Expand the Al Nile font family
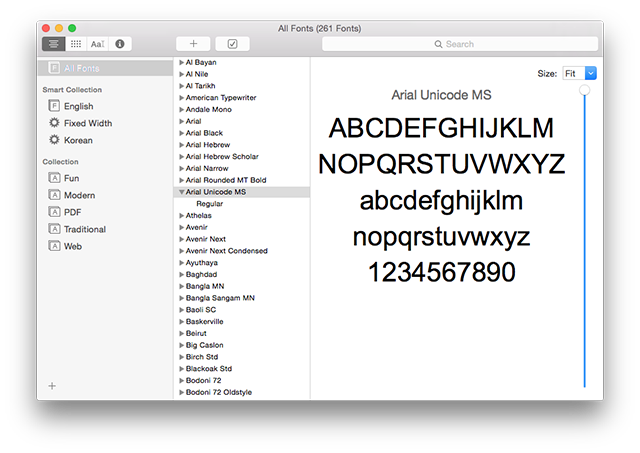The height and width of the screenshot is (453, 640). pos(181,74)
